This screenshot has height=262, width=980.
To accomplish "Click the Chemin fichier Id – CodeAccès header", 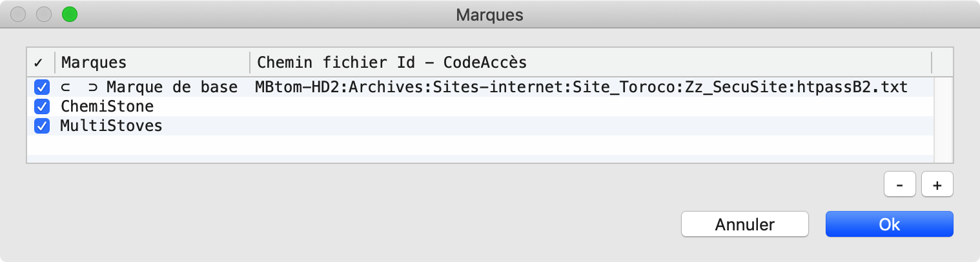I will coord(590,63).
